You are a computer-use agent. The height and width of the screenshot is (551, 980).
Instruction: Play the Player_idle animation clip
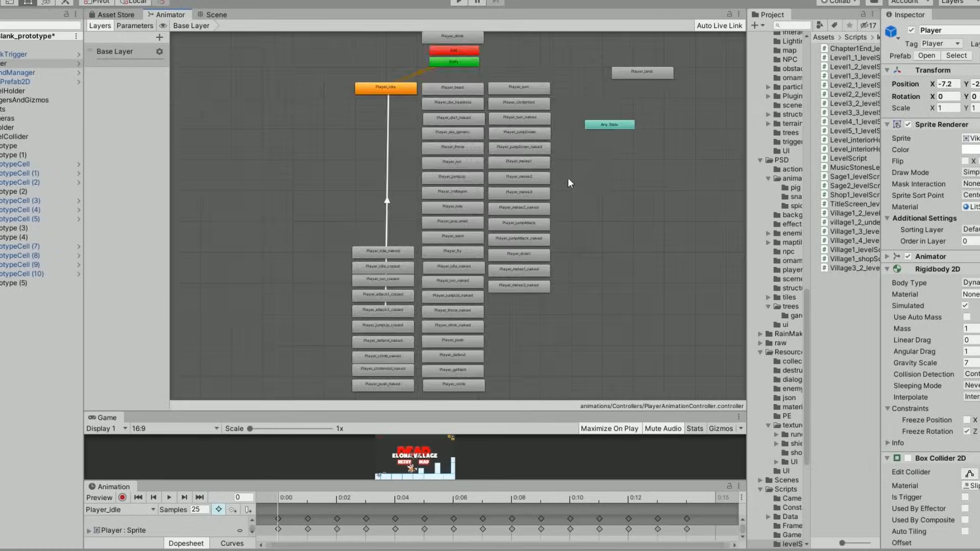click(x=169, y=497)
